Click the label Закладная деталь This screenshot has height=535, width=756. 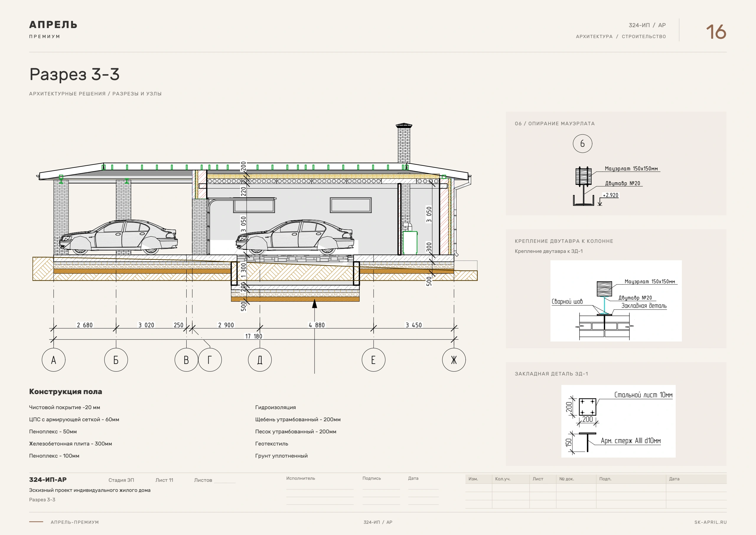pos(644,306)
